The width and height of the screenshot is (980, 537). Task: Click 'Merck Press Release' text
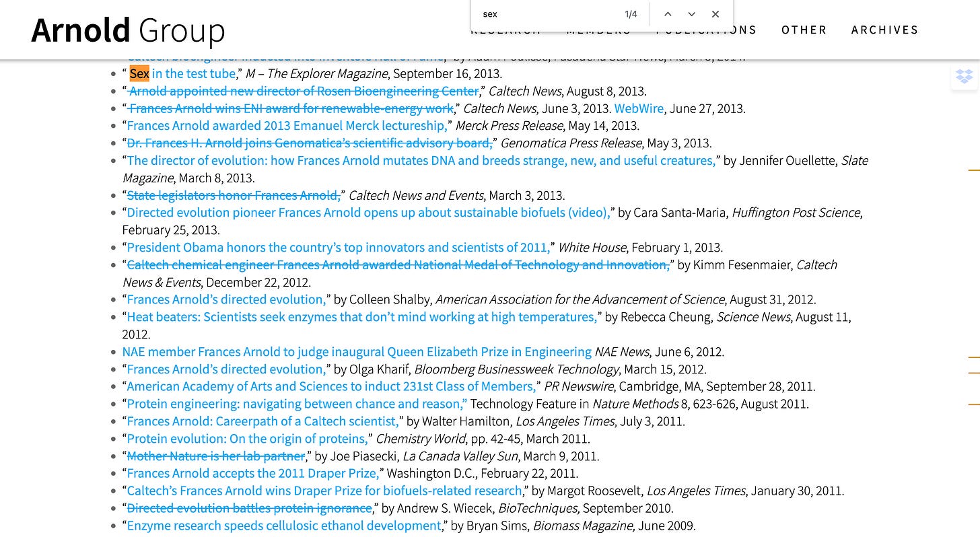click(509, 126)
